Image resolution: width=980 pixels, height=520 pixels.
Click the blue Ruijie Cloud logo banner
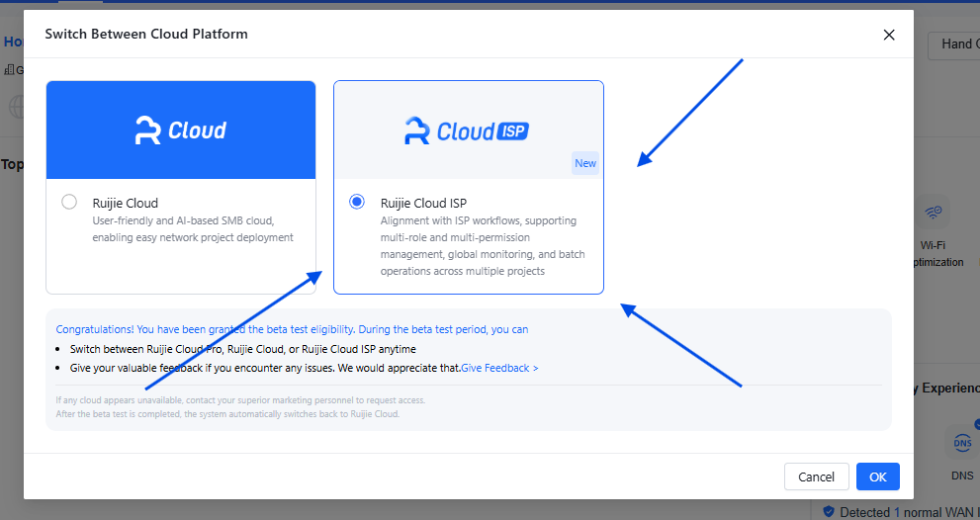[x=181, y=130]
